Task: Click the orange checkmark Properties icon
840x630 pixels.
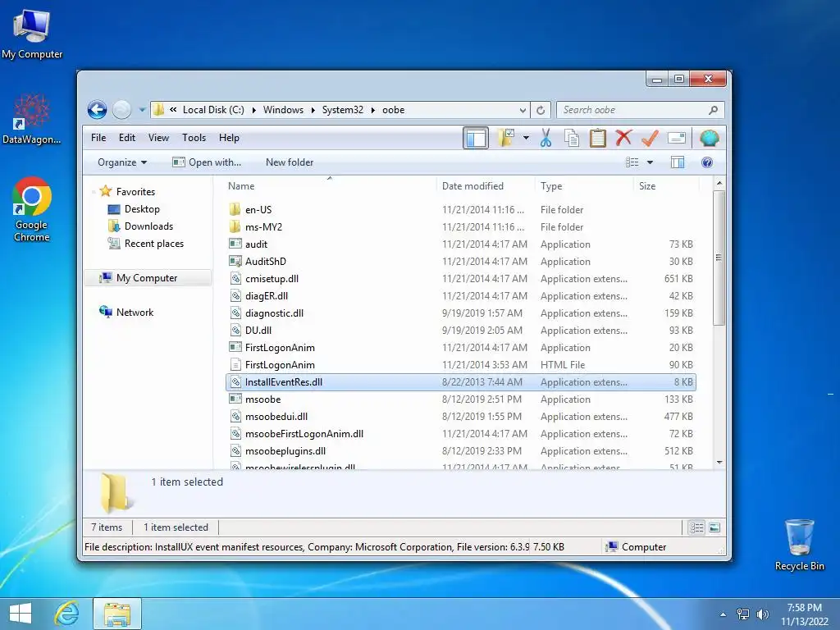Action: [650, 138]
